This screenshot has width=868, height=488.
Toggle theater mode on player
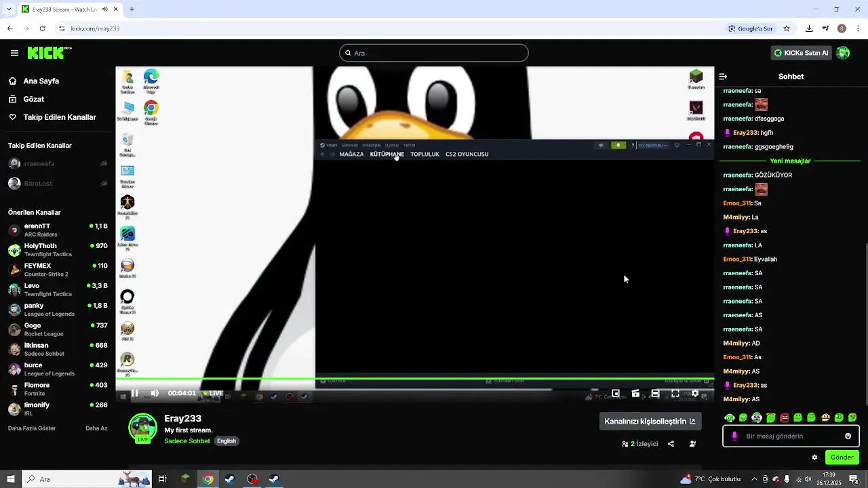click(655, 393)
